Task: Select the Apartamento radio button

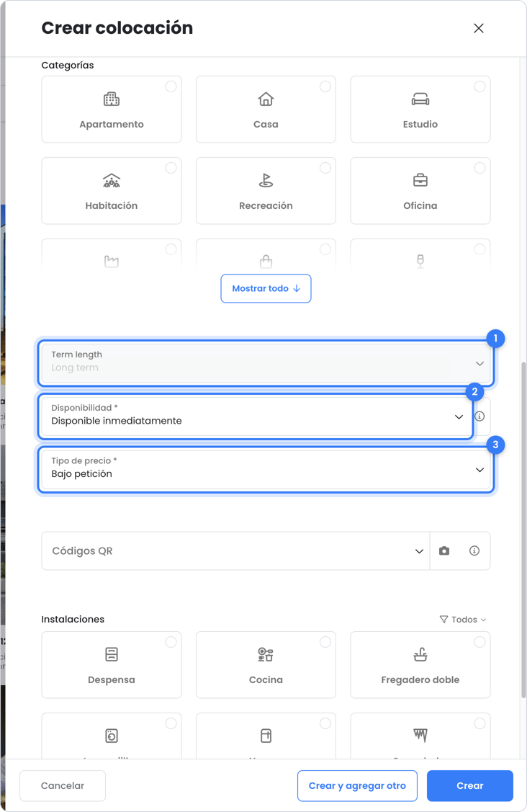Action: 171,86
